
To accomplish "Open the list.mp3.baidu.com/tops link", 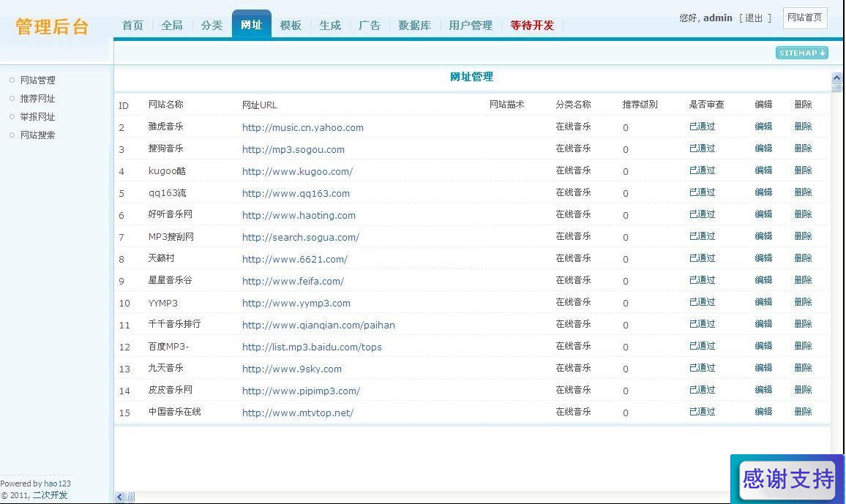I will (x=312, y=347).
